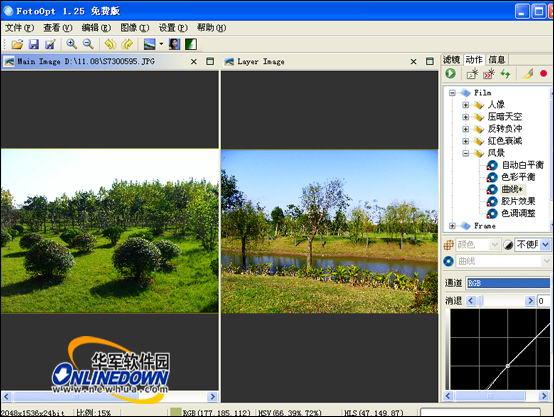The image size is (554, 417).
Task: Maximize the Main Image panel
Action: click(210, 61)
